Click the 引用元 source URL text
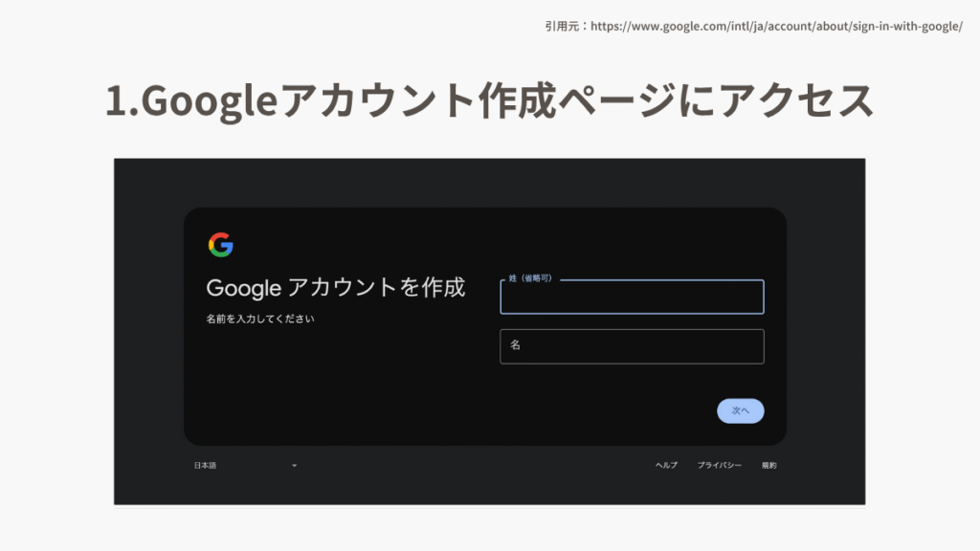 click(x=754, y=26)
